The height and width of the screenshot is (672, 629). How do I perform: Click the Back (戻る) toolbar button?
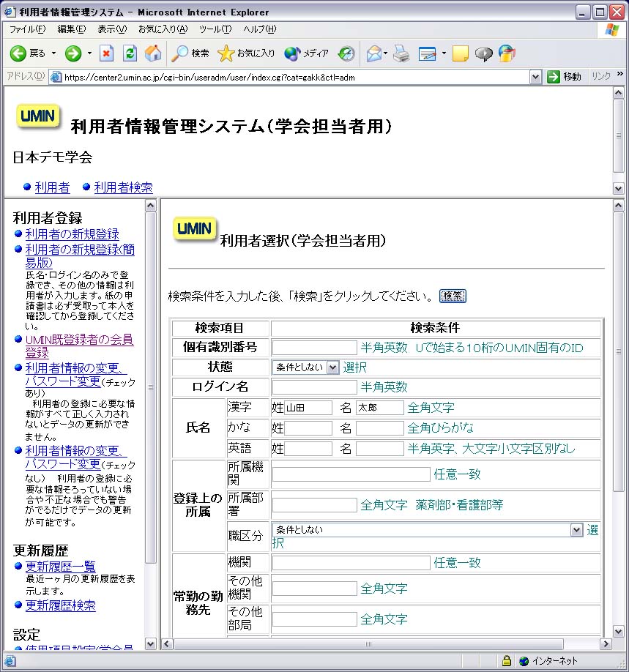27,53
